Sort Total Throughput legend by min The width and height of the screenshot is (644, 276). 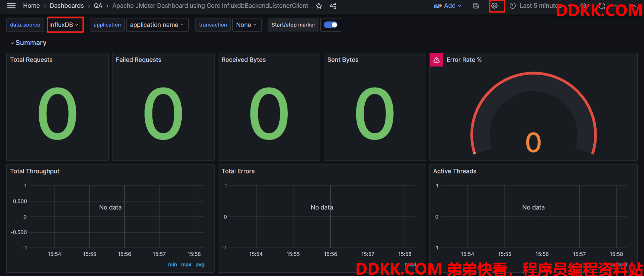point(172,265)
